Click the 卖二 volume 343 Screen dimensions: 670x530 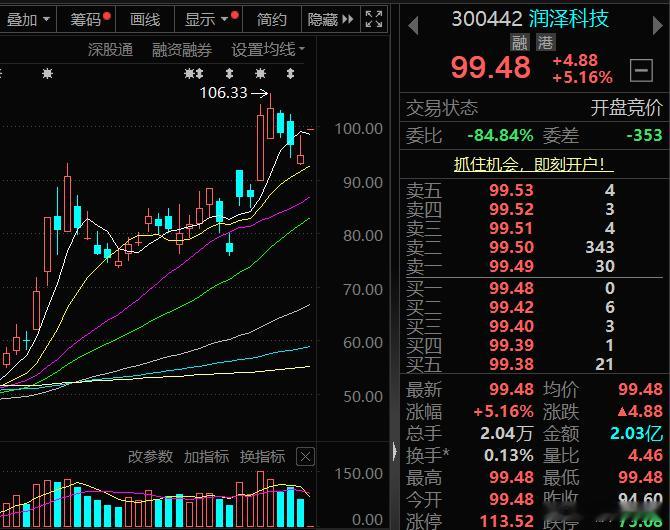point(600,247)
